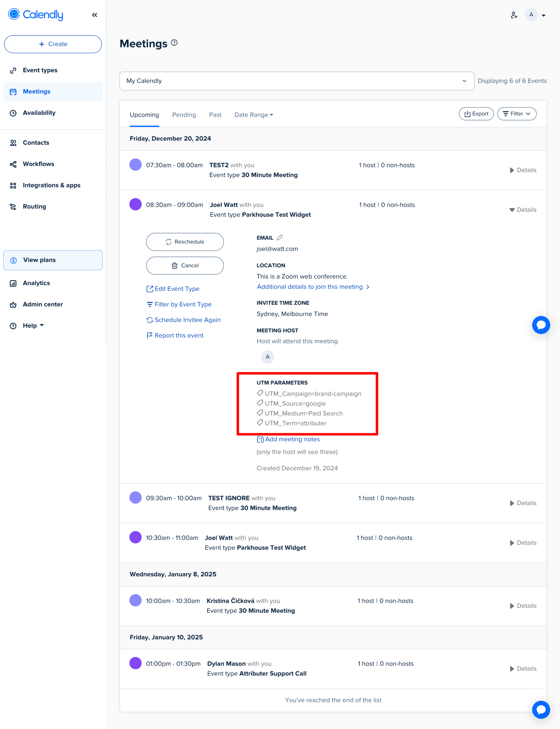Collapse the sidebar with double chevron
The width and height of the screenshot is (560, 729).
[x=95, y=15]
